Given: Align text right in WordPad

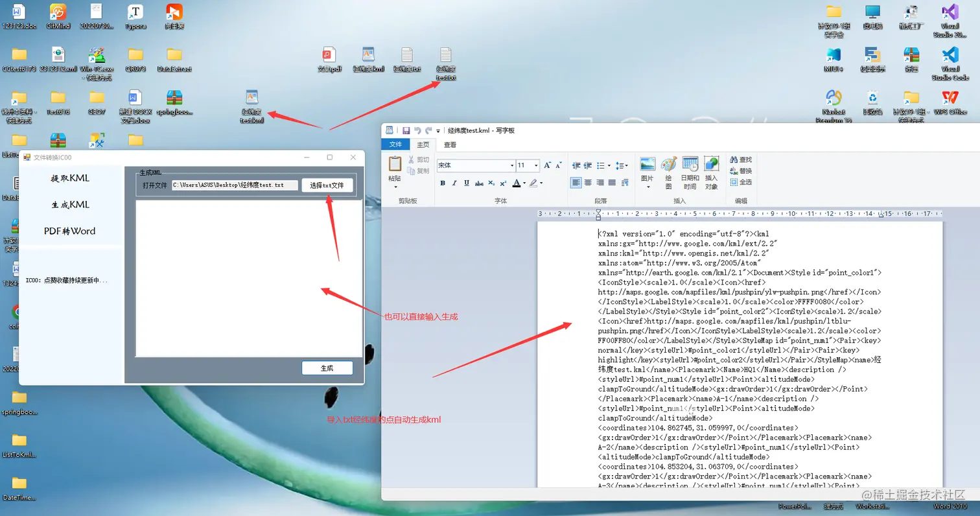Looking at the screenshot, I should 601,183.
